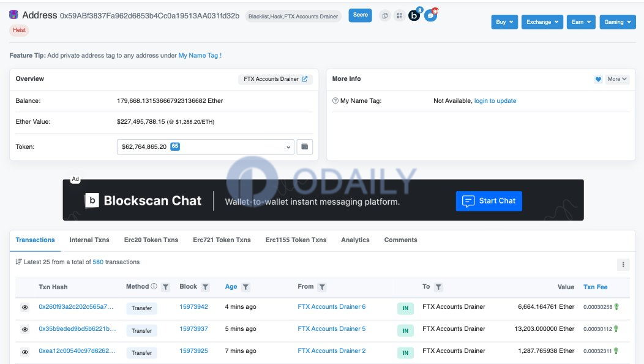Expand the Exchange dropdown menu

[x=542, y=22]
